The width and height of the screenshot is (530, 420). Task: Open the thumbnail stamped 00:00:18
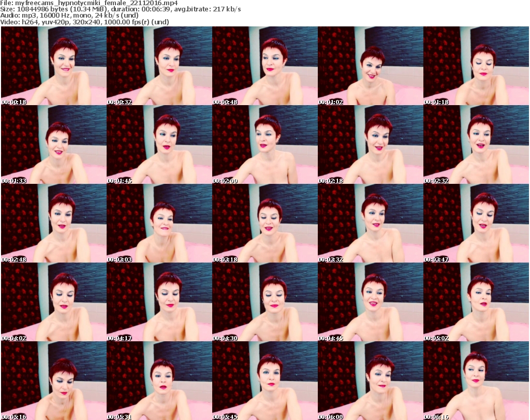(54, 66)
